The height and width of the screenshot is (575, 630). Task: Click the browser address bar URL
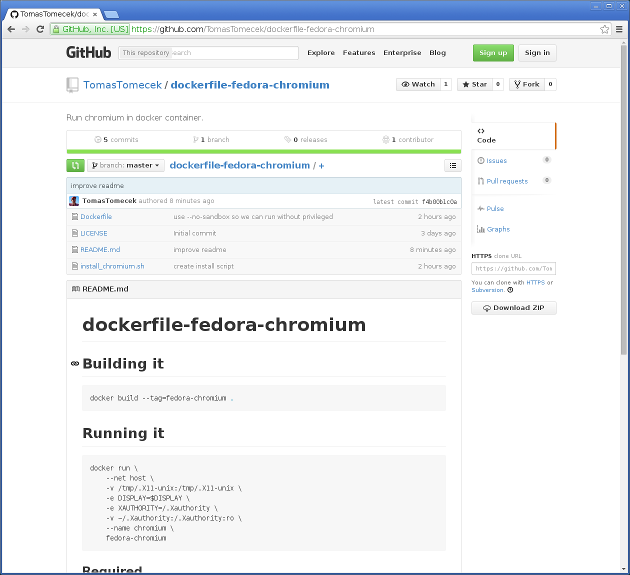coord(253,29)
